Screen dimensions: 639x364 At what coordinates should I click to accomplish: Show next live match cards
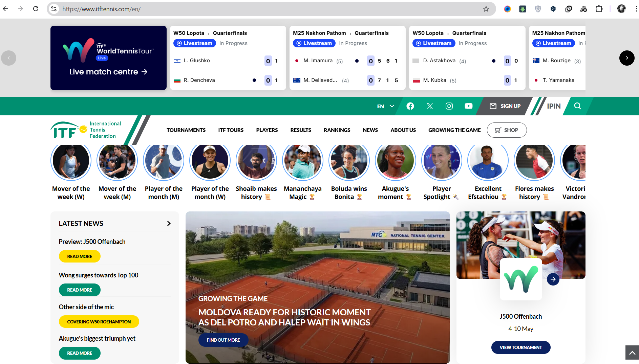click(627, 58)
